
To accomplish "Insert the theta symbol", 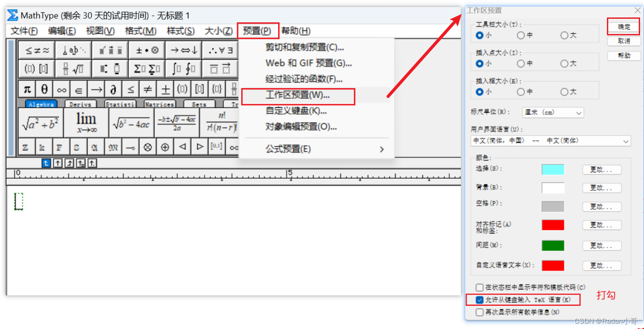I will tap(44, 89).
